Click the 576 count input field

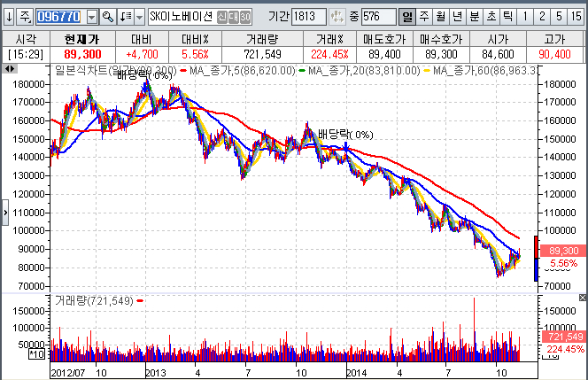[378, 17]
